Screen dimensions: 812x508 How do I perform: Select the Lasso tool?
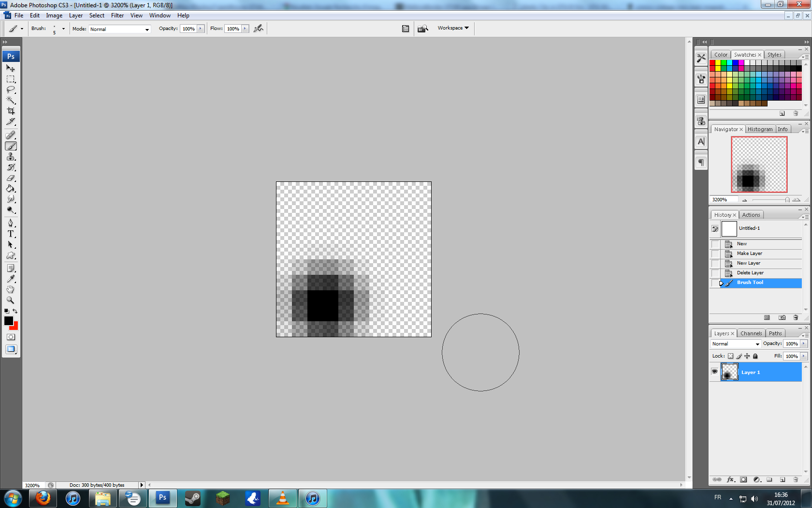(x=11, y=90)
